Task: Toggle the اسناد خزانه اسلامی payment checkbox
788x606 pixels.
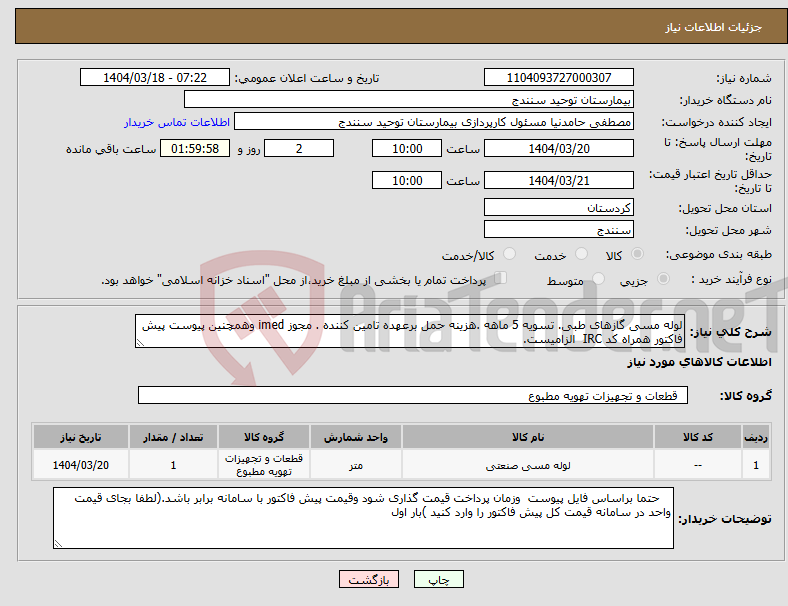Action: tap(501, 278)
